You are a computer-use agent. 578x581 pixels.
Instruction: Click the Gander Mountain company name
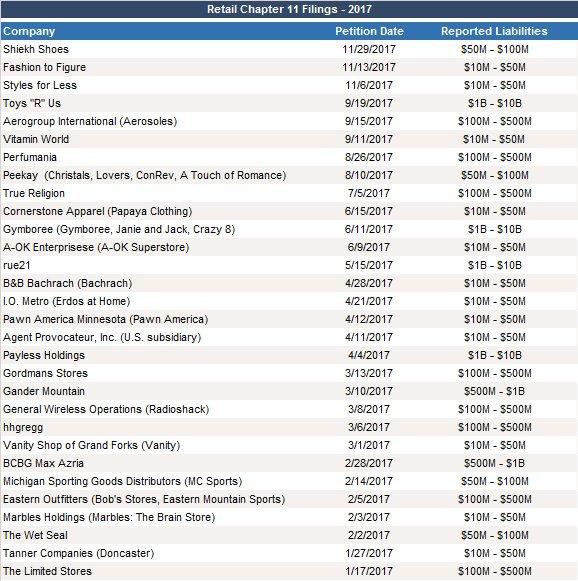[x=44, y=391]
